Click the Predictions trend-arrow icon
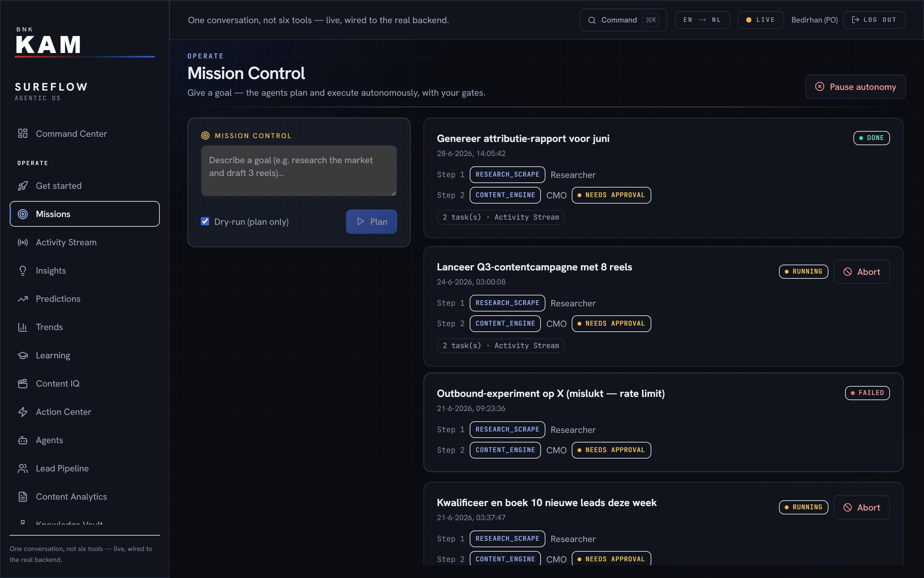Viewport: 924px width, 578px height. tap(23, 299)
